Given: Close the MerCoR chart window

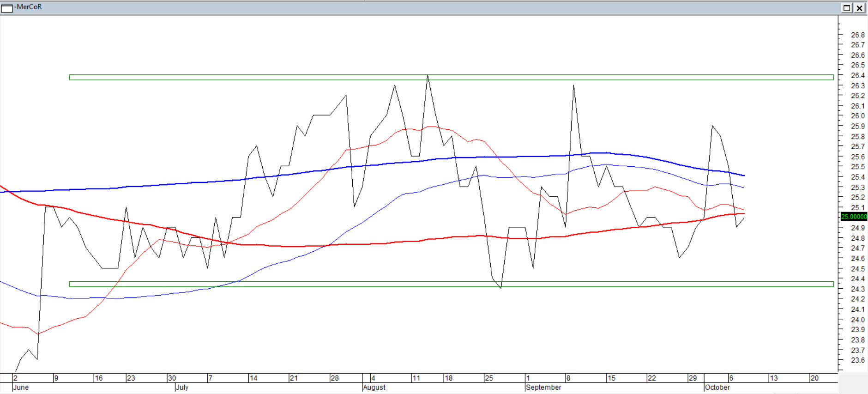Looking at the screenshot, I should (x=859, y=8).
